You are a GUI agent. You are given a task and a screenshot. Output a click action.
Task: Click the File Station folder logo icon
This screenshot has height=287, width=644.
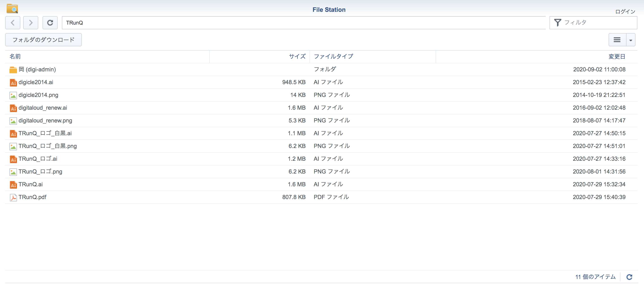(x=12, y=9)
